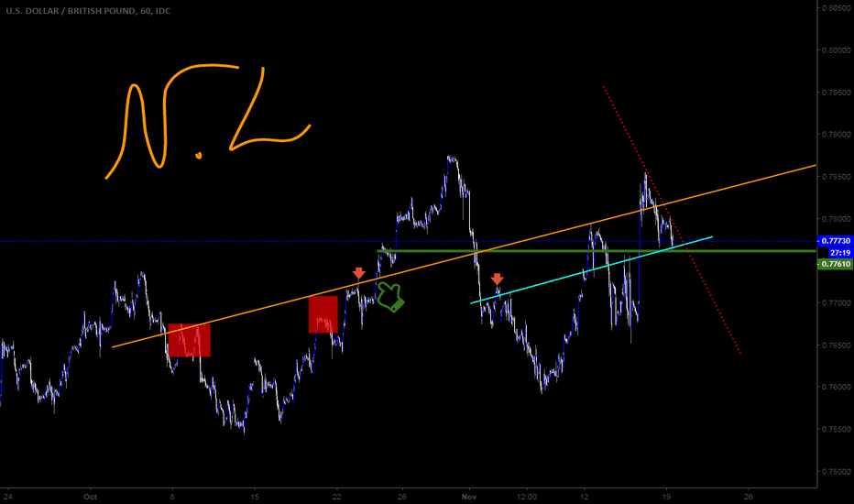
Task: Click the 27:19 bar countdown label
Action: (x=840, y=253)
